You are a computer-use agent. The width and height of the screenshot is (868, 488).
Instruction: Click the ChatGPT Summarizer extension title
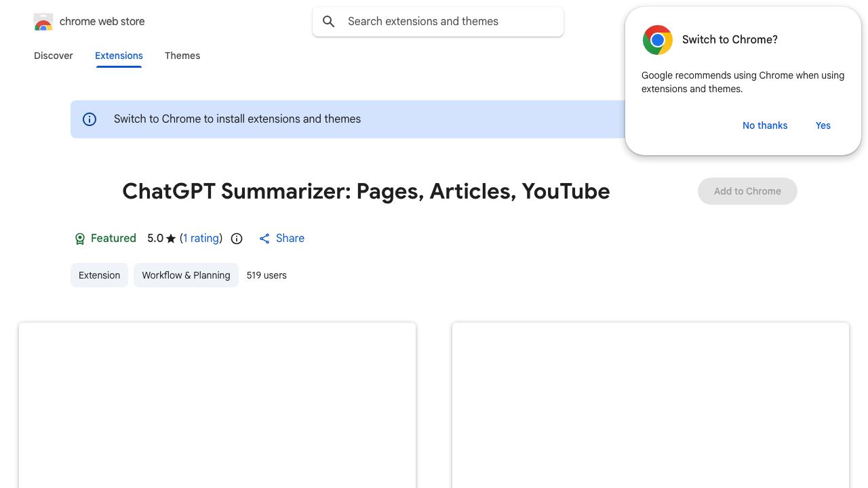[x=366, y=191]
